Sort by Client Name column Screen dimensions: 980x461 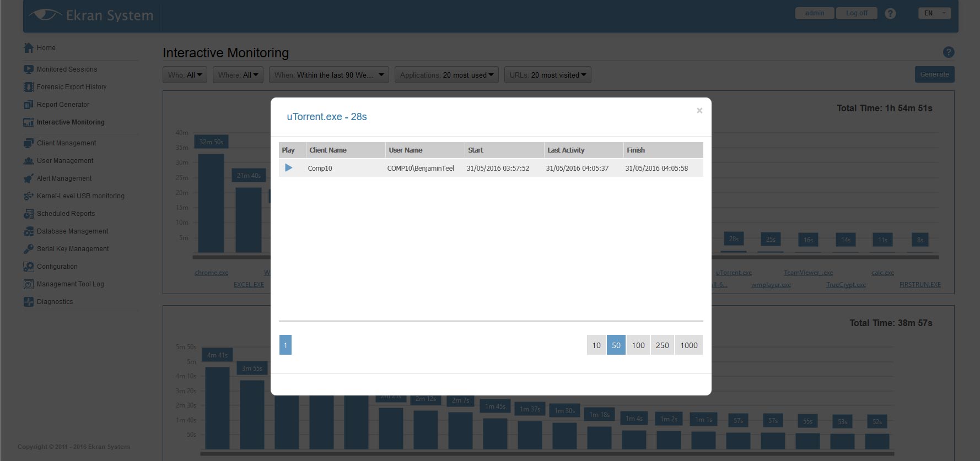point(346,150)
